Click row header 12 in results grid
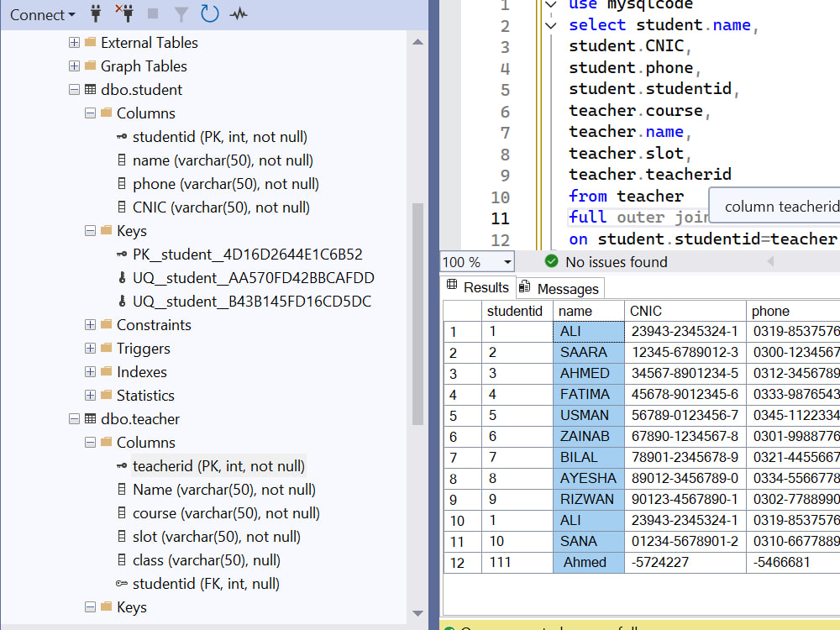 point(462,563)
